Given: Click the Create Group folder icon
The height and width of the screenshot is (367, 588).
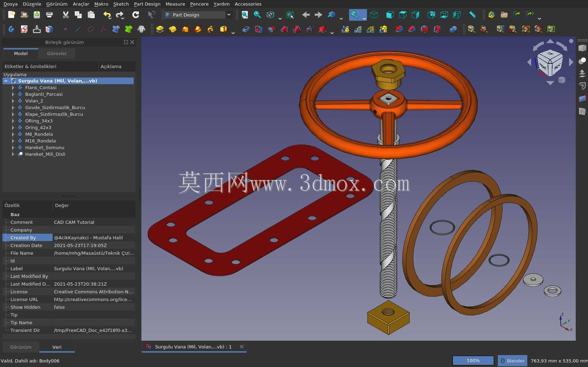Looking at the screenshot, I should tap(504, 15).
